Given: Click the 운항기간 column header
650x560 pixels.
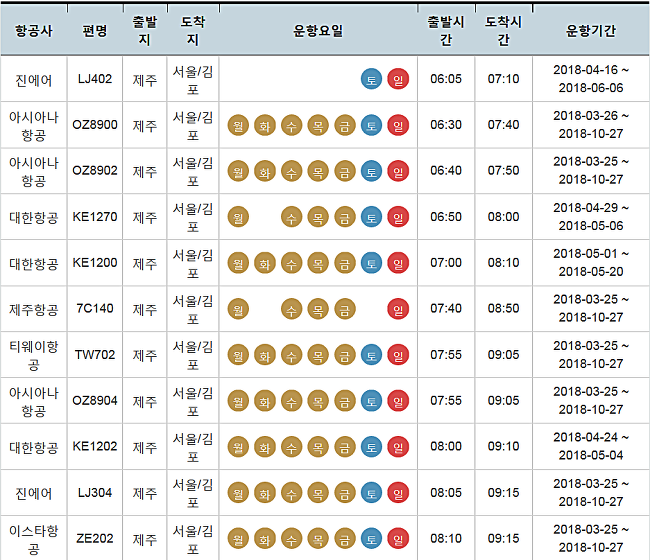Looking at the screenshot, I should click(591, 31).
